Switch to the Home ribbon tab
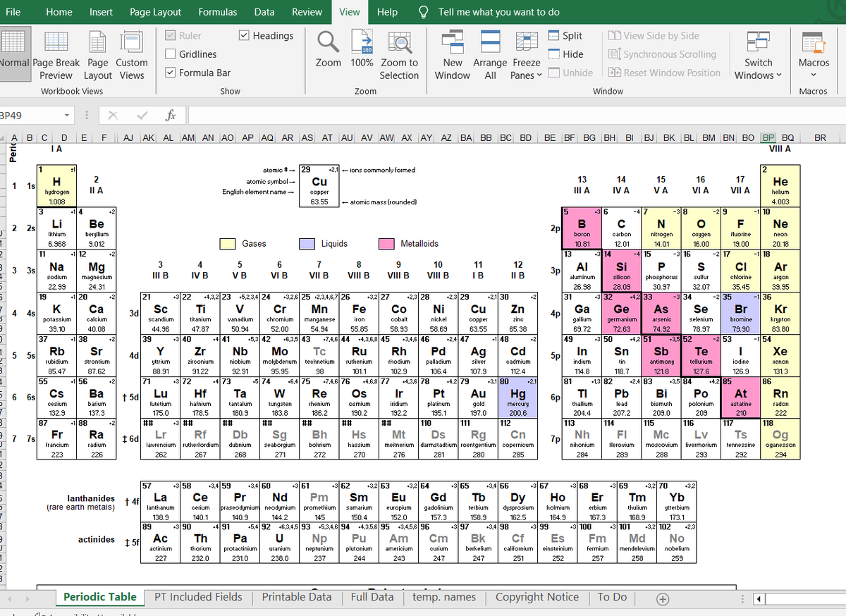 pyautogui.click(x=59, y=12)
